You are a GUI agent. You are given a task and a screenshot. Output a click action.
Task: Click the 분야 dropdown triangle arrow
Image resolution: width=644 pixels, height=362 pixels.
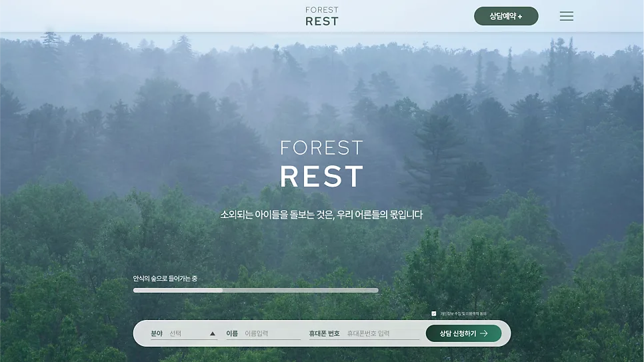click(213, 333)
